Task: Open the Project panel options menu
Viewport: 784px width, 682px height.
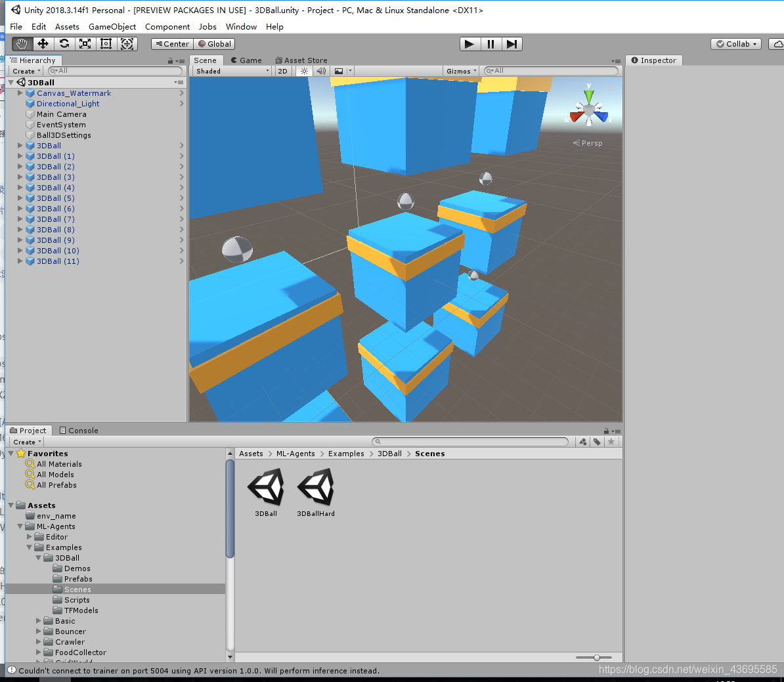Action: click(617, 431)
